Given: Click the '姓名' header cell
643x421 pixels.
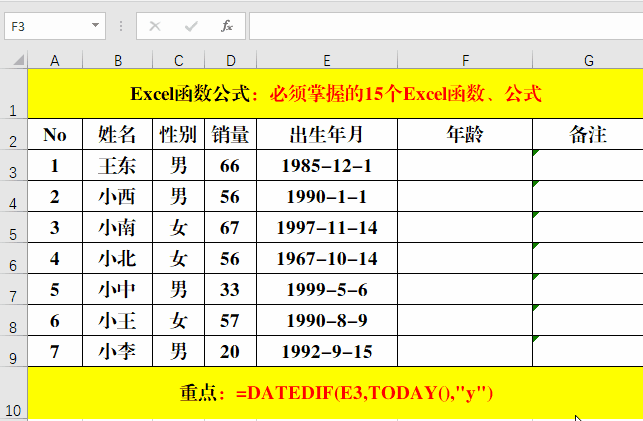Looking at the screenshot, I should coord(118,134).
